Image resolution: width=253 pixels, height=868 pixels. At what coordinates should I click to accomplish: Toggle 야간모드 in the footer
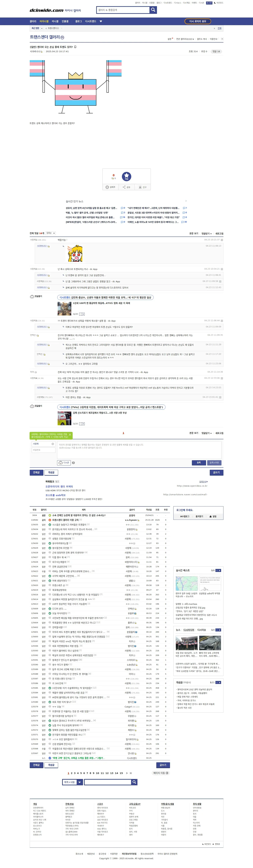pyautogui.click(x=207, y=844)
